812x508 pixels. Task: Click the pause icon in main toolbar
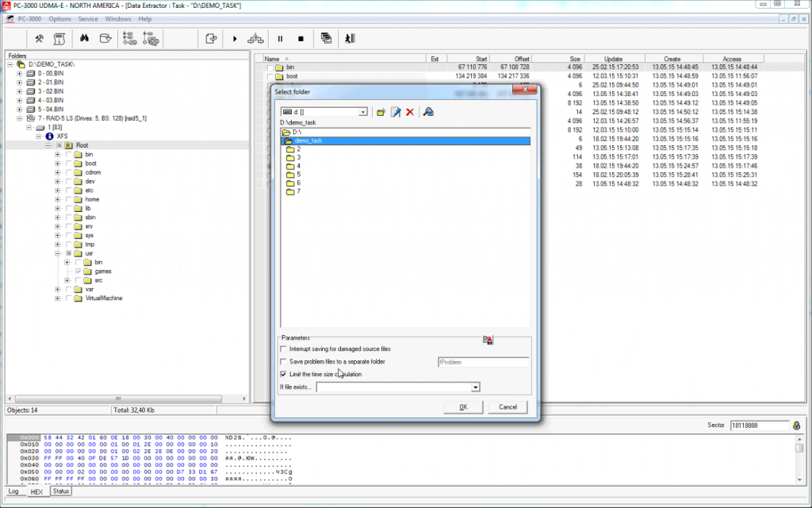pyautogui.click(x=280, y=38)
